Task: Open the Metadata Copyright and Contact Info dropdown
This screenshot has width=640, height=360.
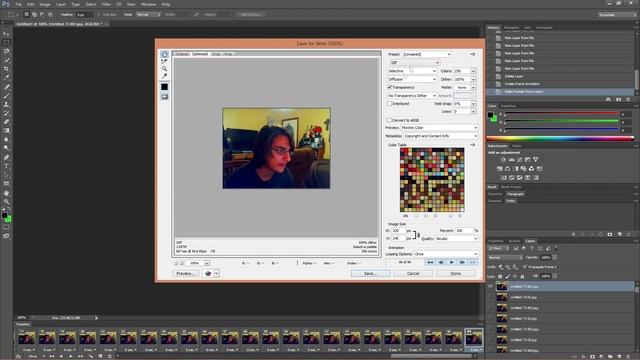Action: (440, 136)
